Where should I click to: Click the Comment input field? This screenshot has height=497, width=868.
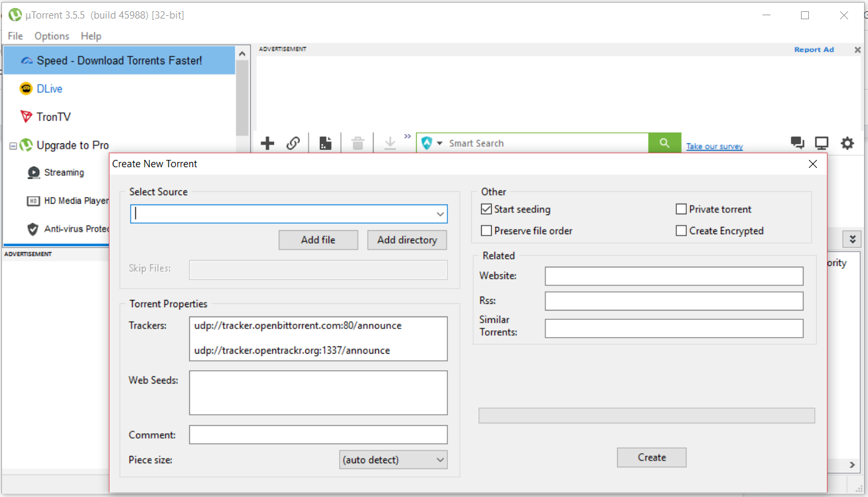click(x=319, y=435)
